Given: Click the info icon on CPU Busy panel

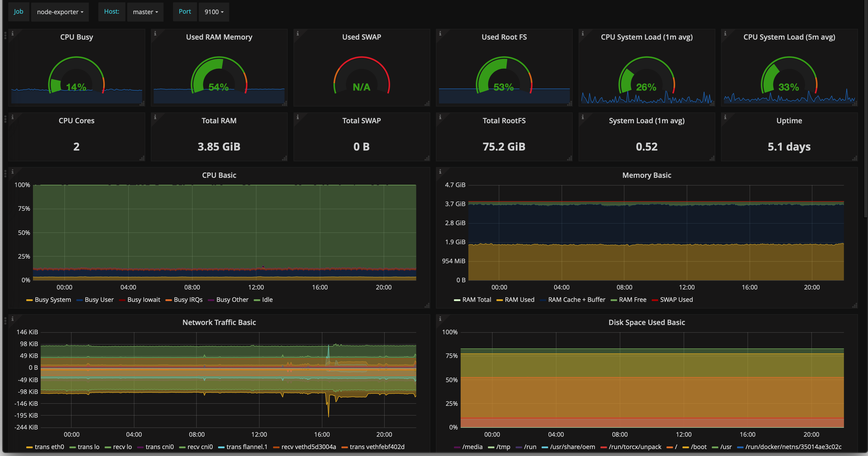Looking at the screenshot, I should [12, 33].
